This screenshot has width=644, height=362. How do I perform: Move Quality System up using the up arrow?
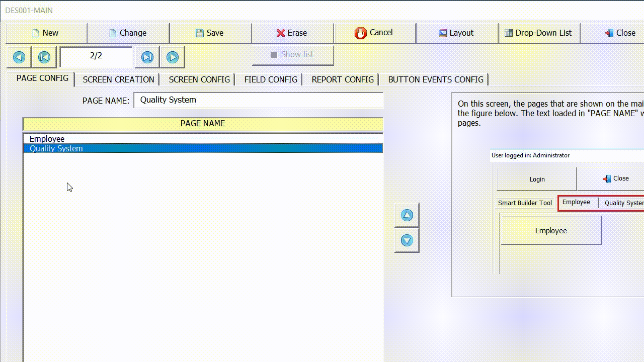(407, 215)
